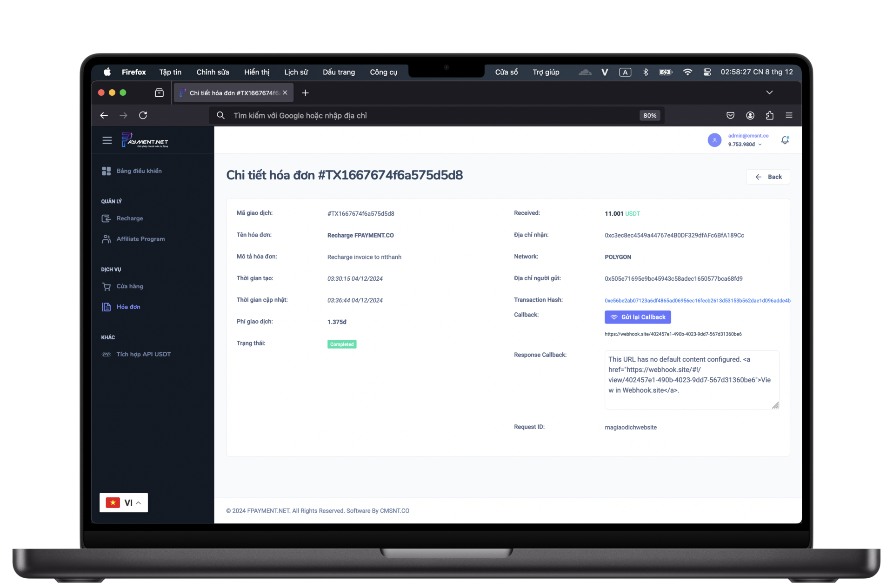Screen dimensions: 893x588
Task: Click the admin user avatar
Action: point(714,140)
